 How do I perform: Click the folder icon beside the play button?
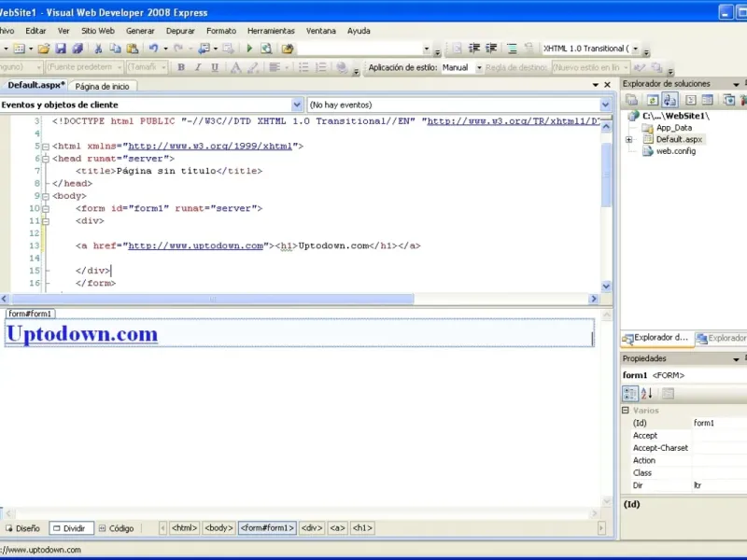coord(288,49)
